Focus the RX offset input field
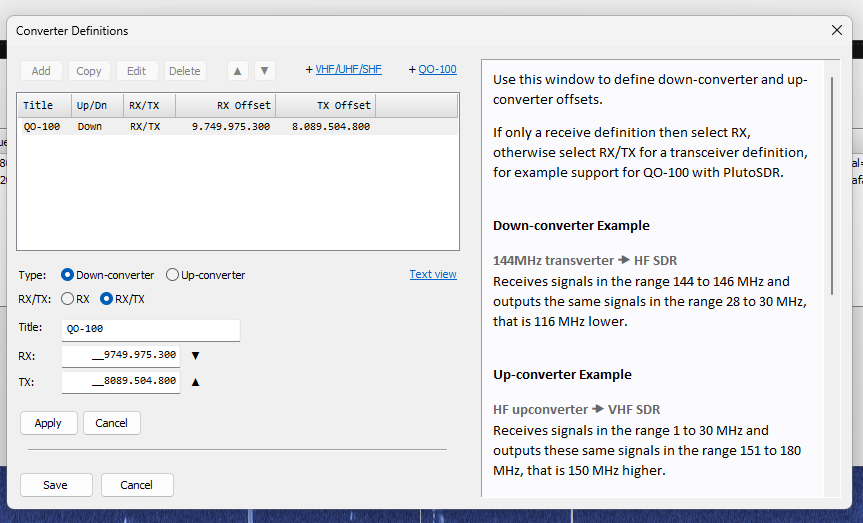The height and width of the screenshot is (523, 863). [x=121, y=356]
